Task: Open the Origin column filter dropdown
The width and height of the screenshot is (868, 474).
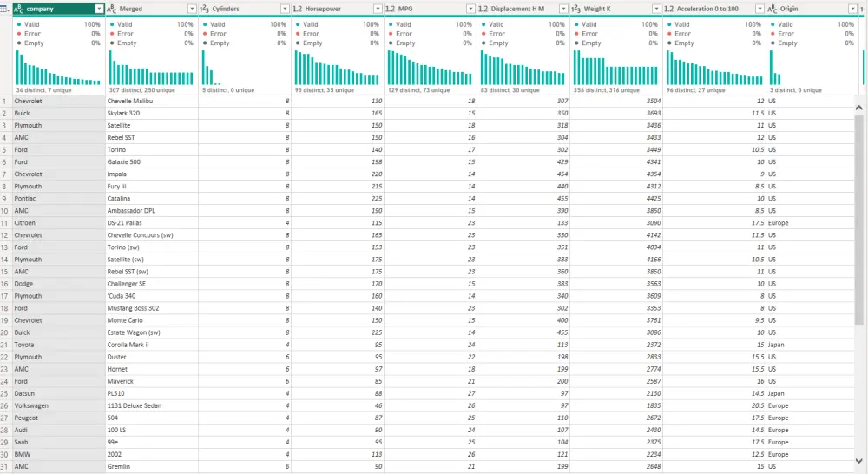Action: [853, 9]
